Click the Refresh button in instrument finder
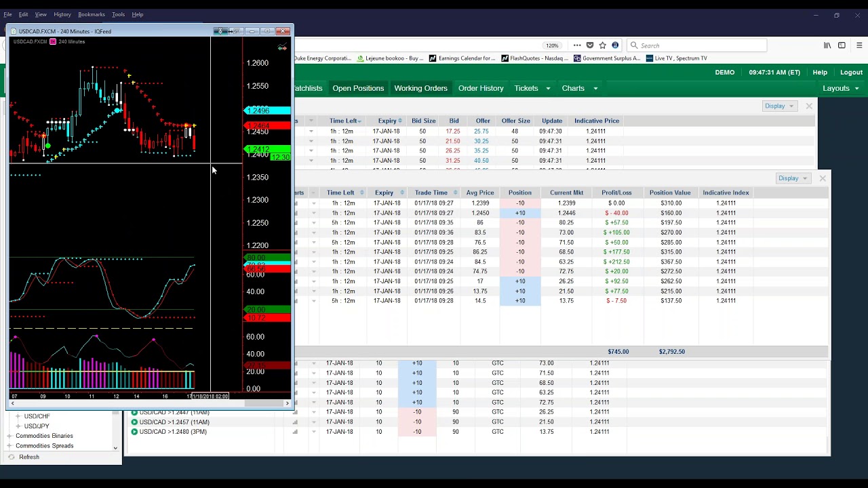 29,457
